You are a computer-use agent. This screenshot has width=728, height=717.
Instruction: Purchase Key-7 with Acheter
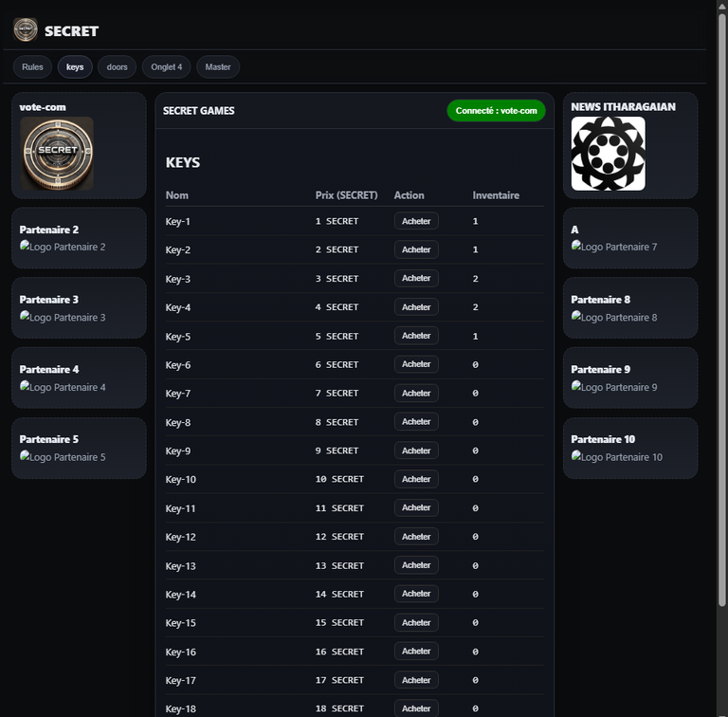(x=416, y=393)
